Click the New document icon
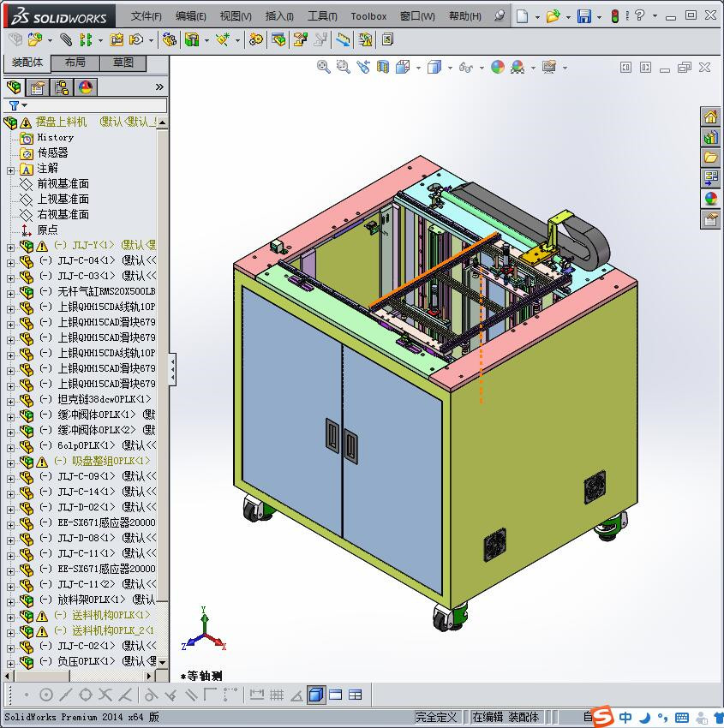 523,16
